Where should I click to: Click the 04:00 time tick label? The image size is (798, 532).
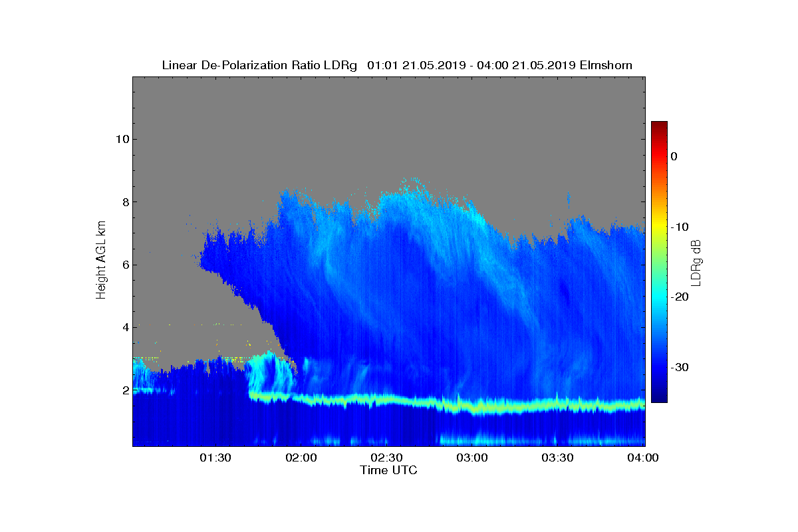point(644,458)
